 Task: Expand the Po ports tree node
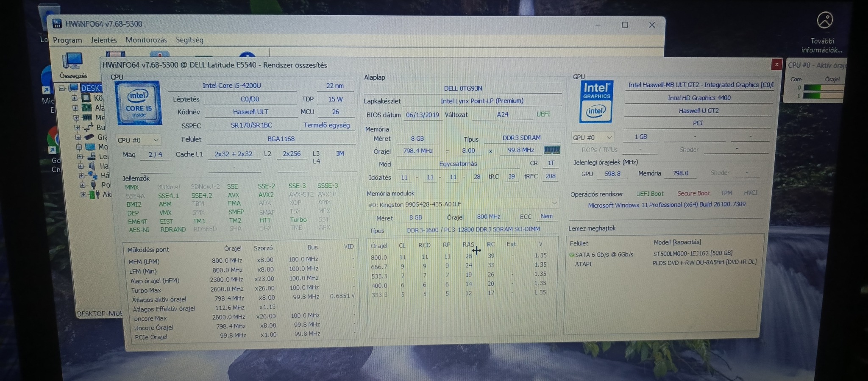coord(82,185)
